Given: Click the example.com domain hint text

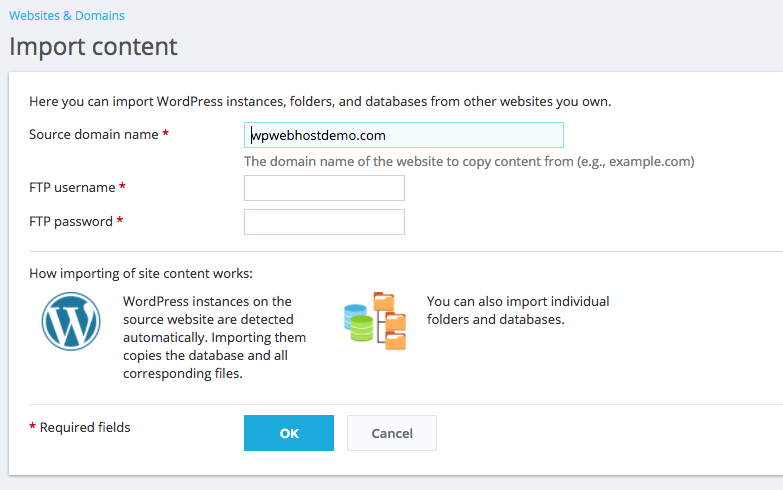Looking at the screenshot, I should click(650, 161).
